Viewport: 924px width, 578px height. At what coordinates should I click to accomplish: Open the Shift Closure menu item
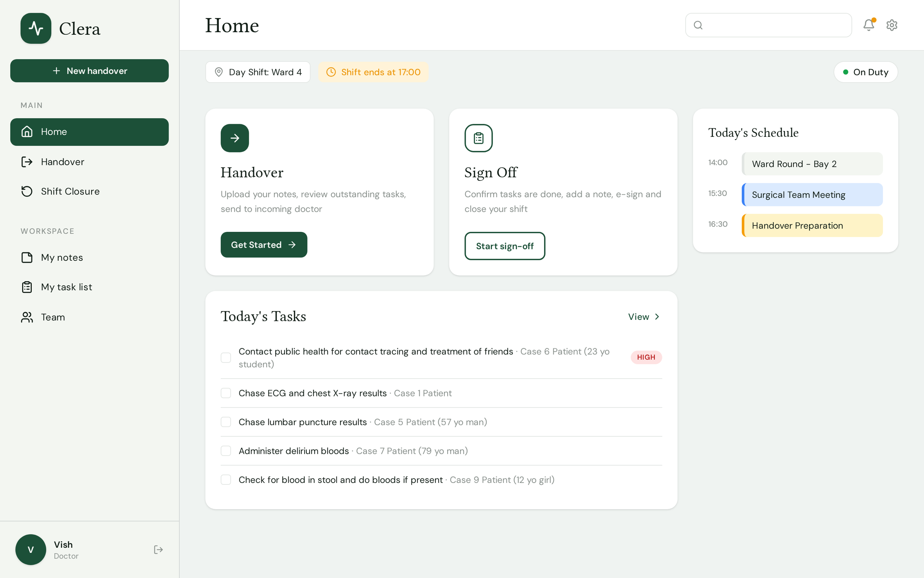pos(89,191)
